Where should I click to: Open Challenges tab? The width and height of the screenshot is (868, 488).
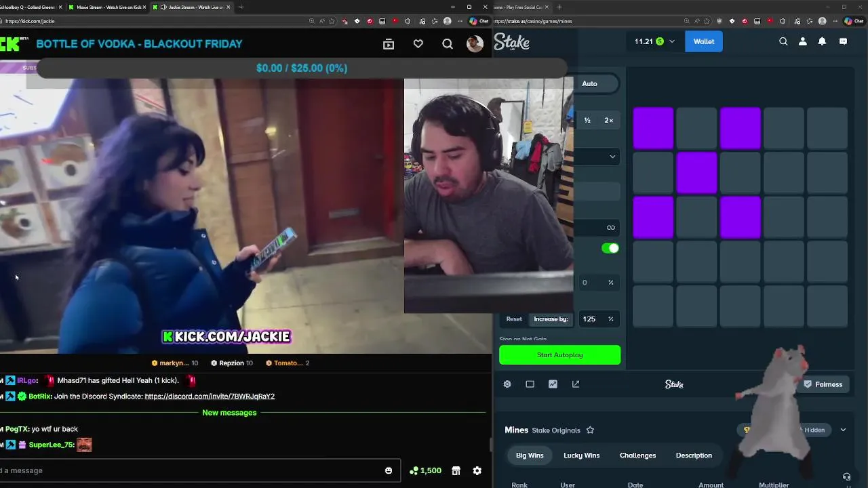[637, 455]
